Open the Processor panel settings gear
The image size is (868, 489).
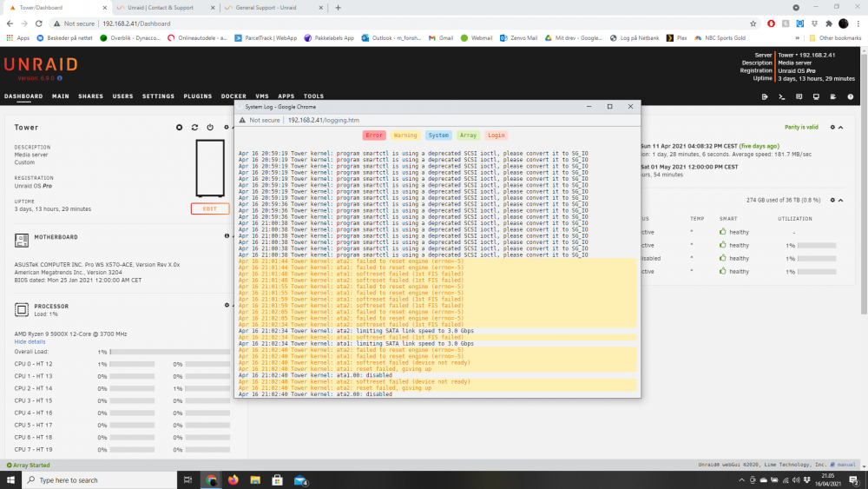tap(227, 305)
